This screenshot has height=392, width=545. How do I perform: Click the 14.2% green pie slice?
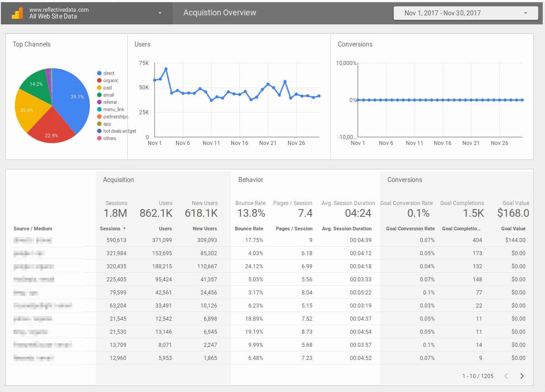[x=37, y=85]
